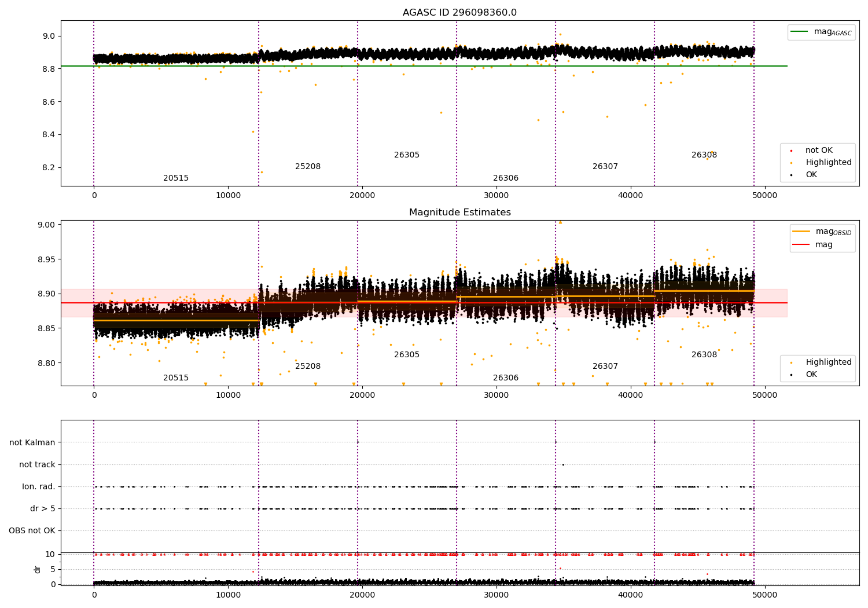Click obsid label 26307 in top plot
868x608 pixels.
[x=605, y=167]
